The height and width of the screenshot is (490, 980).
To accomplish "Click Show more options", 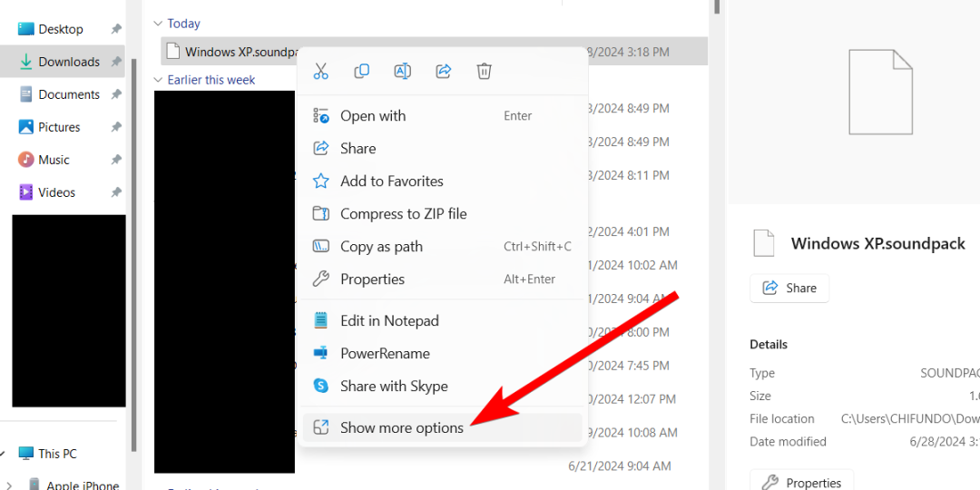I will 442,427.
